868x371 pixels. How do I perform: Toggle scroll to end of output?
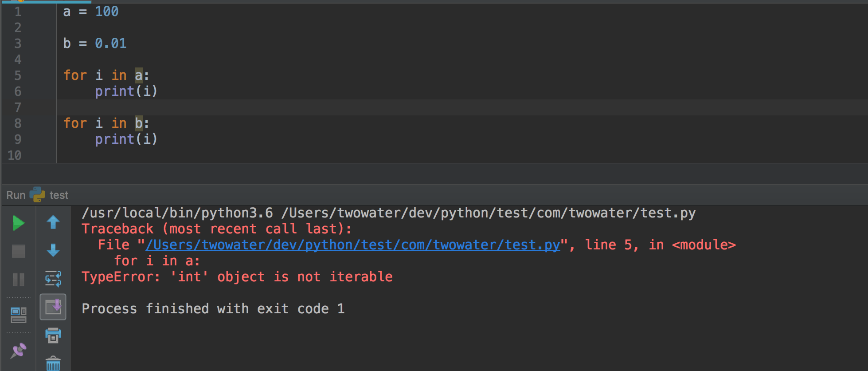click(53, 307)
